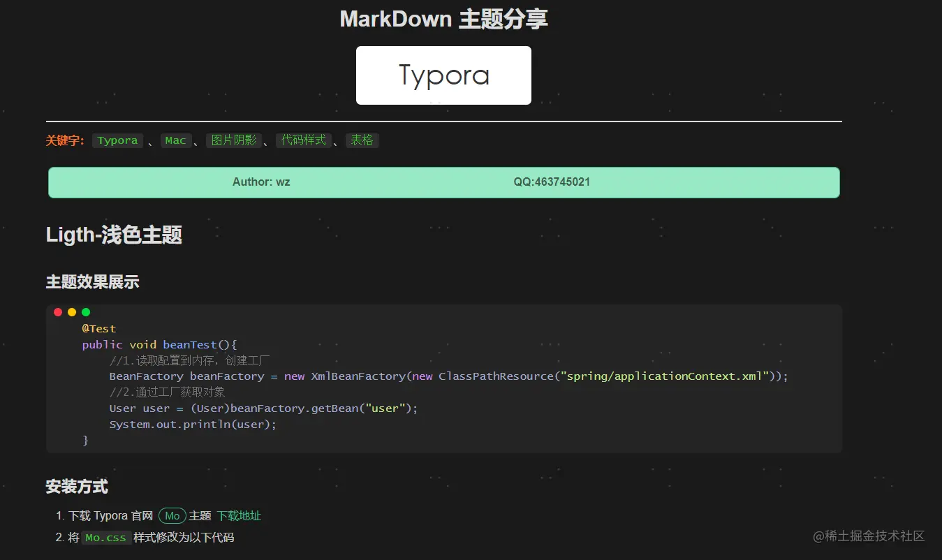Select the Typora keyword tag
The width and height of the screenshot is (942, 560).
117,140
